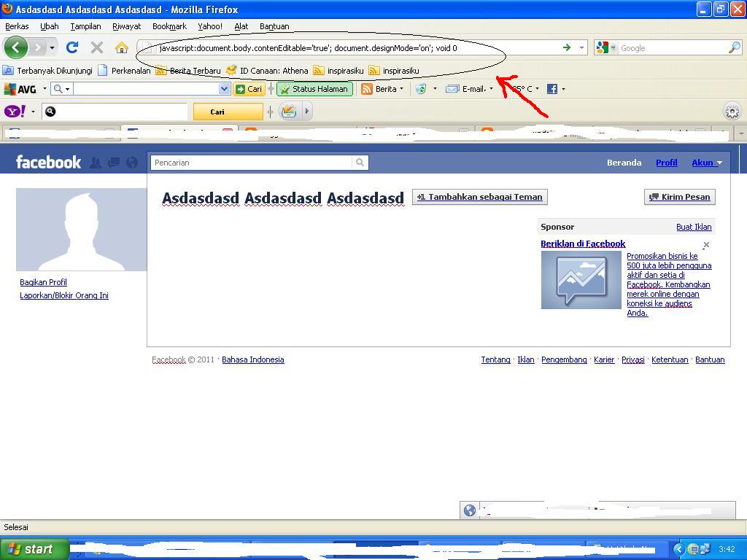The image size is (747, 560).
Task: Click the Facebook icon in AVG toolbar
Action: tap(552, 88)
